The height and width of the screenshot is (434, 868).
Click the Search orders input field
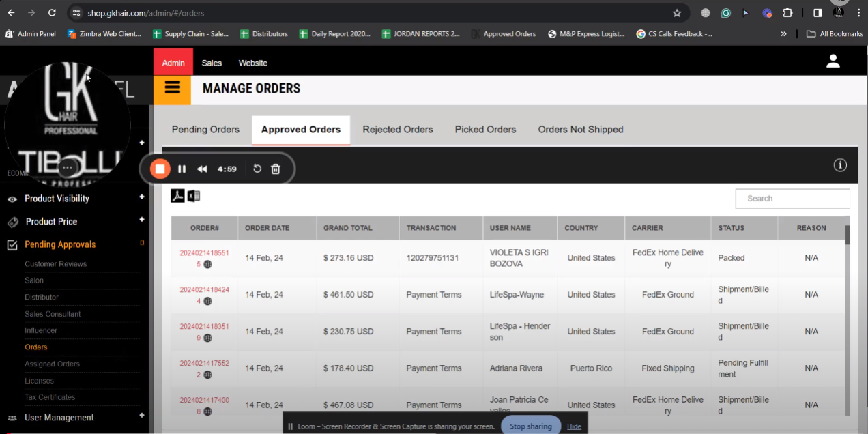792,199
